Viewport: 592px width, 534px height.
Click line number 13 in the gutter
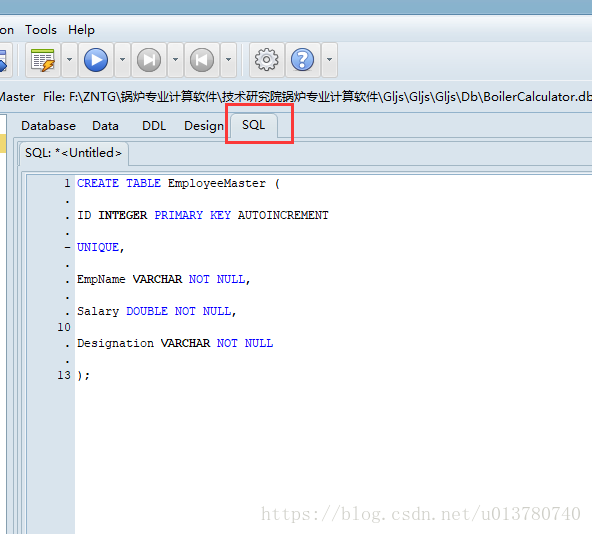[x=64, y=375]
